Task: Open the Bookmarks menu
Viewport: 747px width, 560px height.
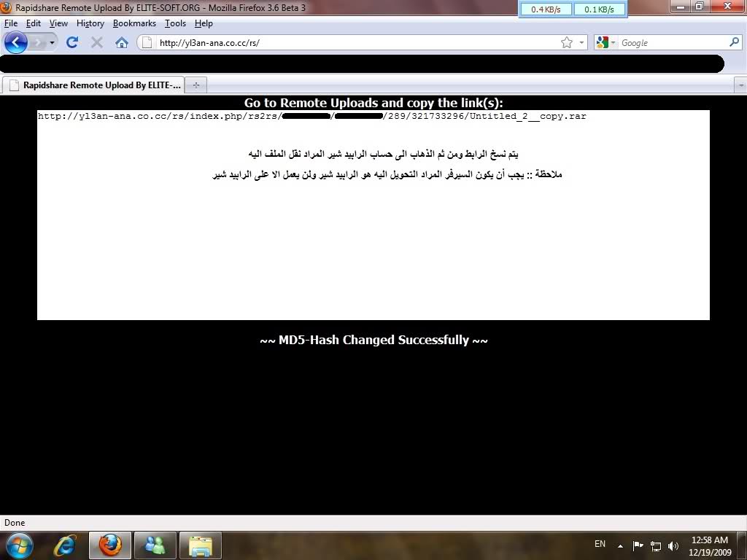Action: (134, 23)
